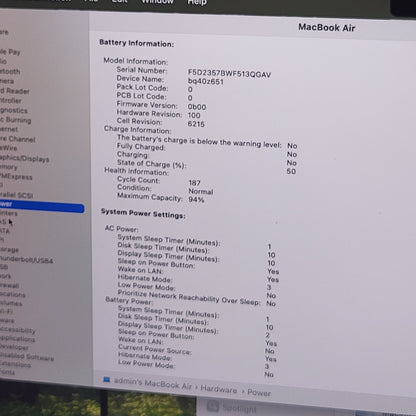
Task: Click the battery serial number value
Action: [x=229, y=73]
